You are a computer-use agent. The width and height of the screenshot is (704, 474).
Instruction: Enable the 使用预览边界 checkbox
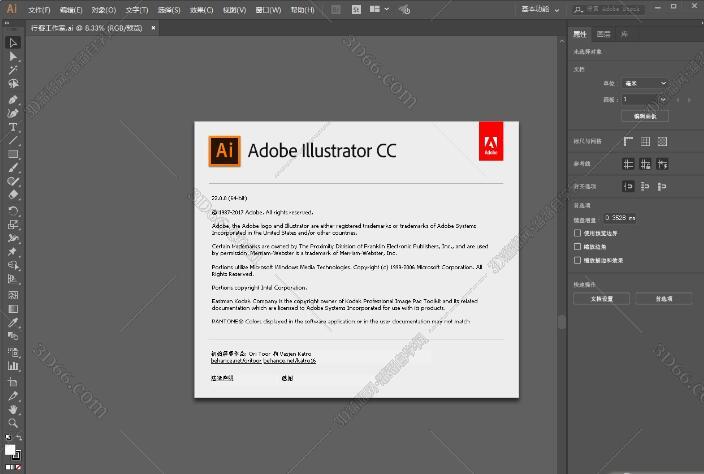pyautogui.click(x=578, y=232)
